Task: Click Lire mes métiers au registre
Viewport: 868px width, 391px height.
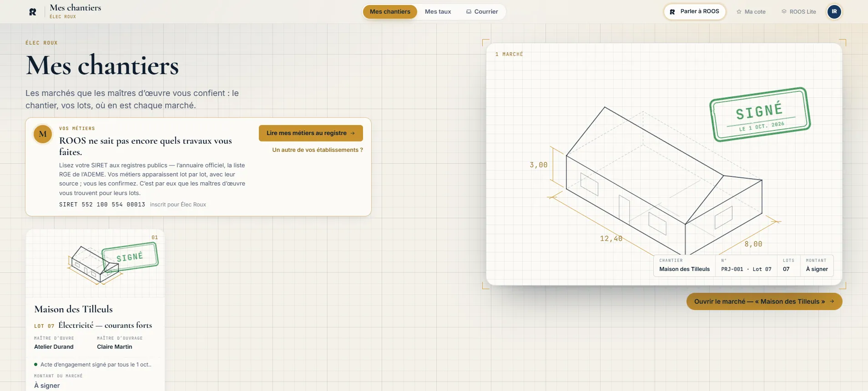Action: [311, 133]
